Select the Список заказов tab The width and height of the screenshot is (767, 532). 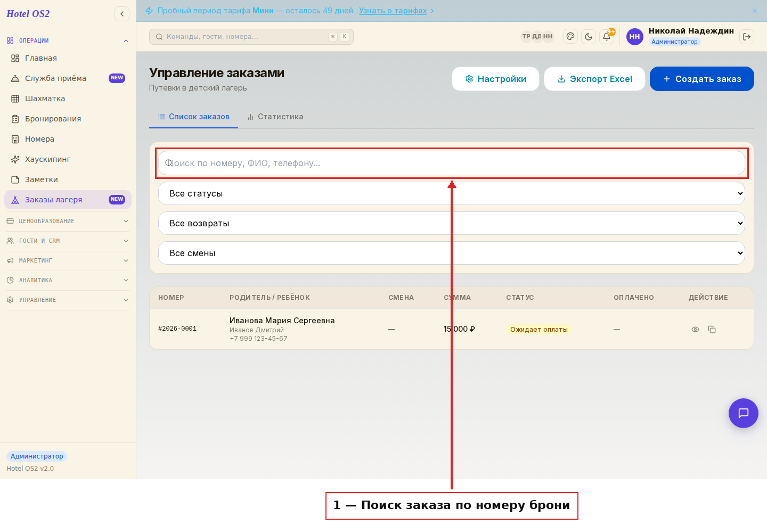point(193,117)
